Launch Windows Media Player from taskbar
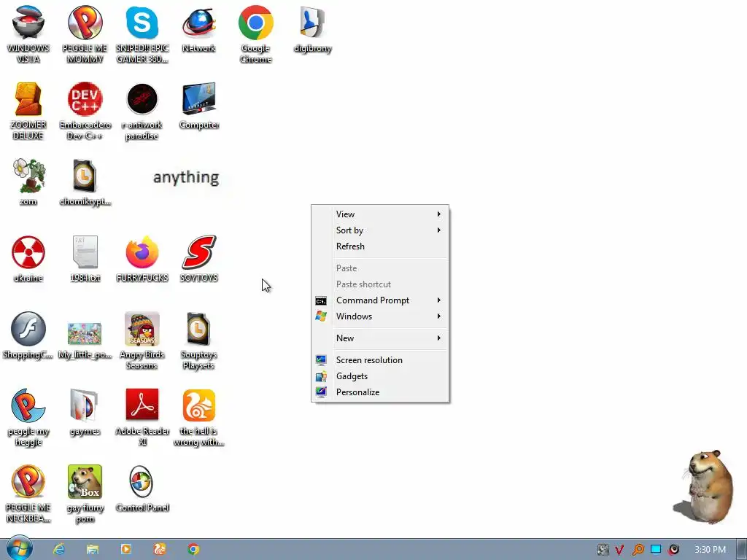The image size is (747, 560). pyautogui.click(x=126, y=550)
